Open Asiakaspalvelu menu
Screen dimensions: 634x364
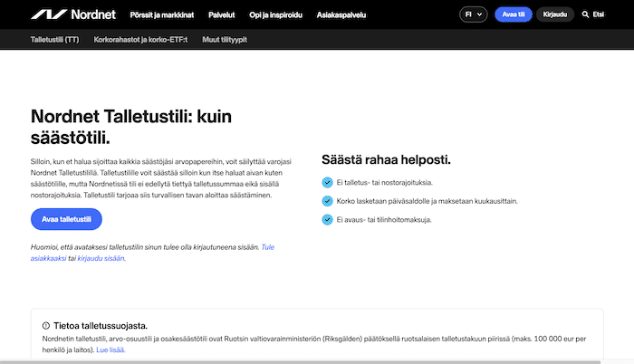pos(341,15)
